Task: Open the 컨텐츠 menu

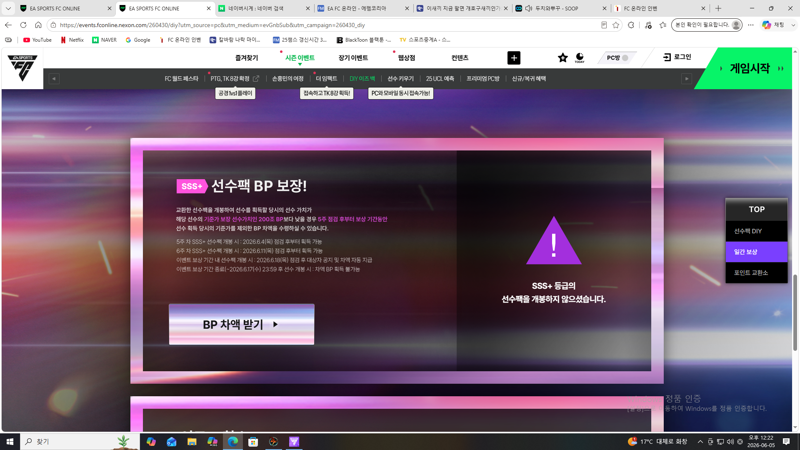Action: [x=460, y=58]
